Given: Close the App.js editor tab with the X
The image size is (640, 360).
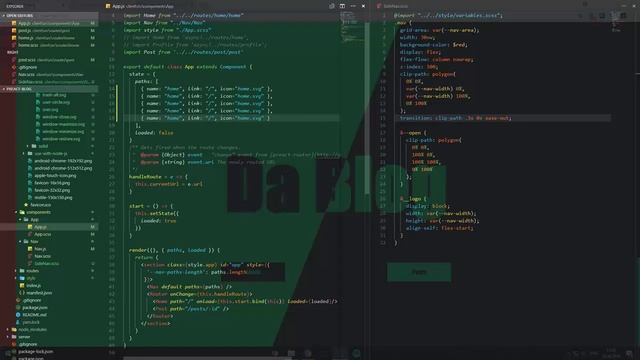Looking at the screenshot, I should coord(363,6).
